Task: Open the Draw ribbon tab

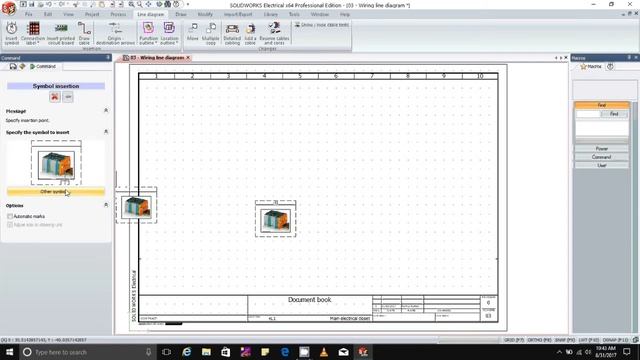Action: (181, 14)
